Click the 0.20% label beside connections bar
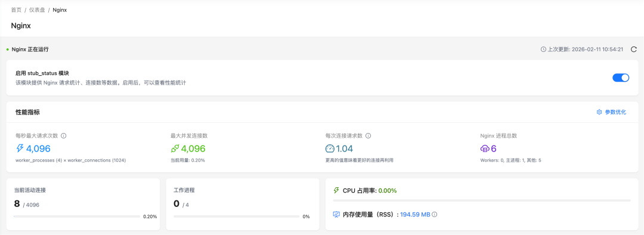This screenshot has width=644, height=235. [x=150, y=217]
